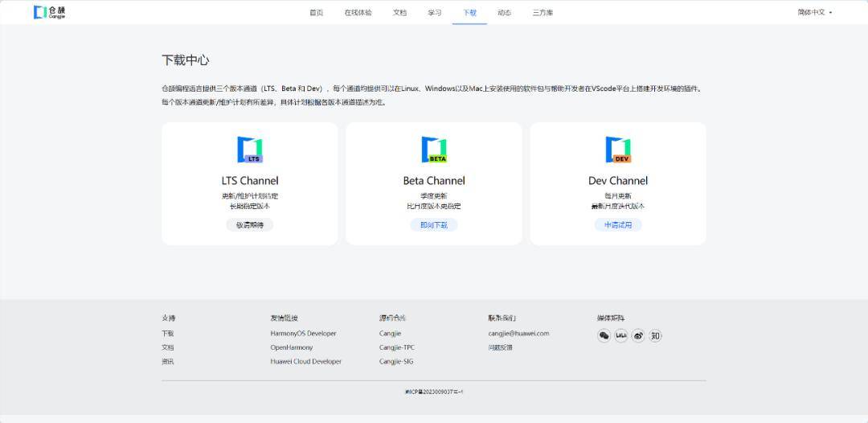Click the 媒体矩阵 footer heading

611,318
